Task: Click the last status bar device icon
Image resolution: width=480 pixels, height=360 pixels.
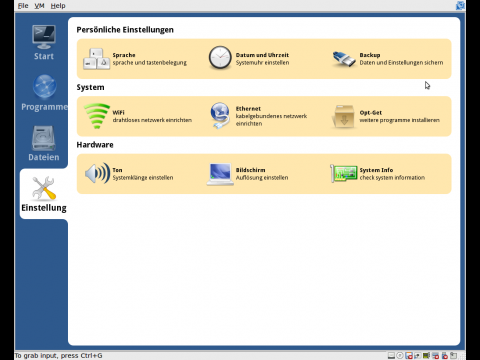Action: point(453,355)
